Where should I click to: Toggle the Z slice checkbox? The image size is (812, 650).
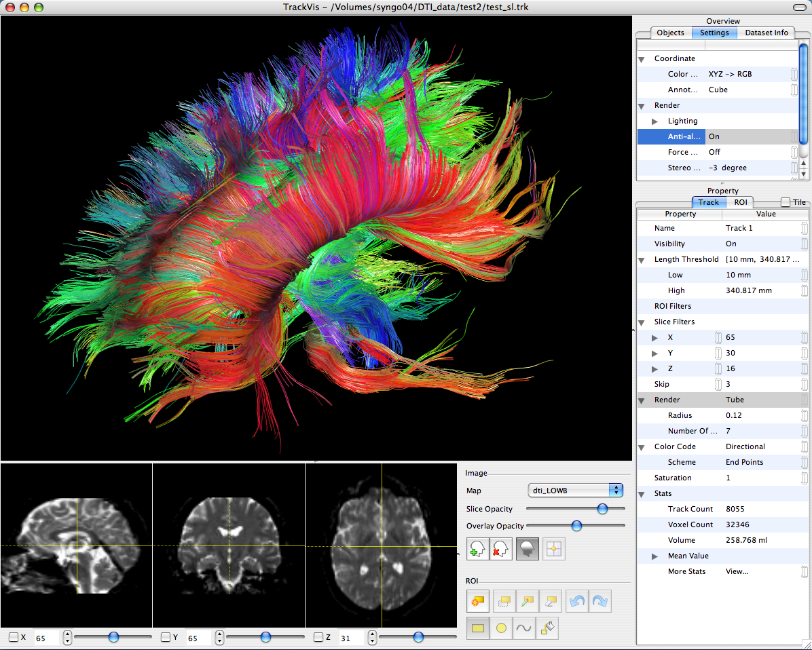(318, 637)
